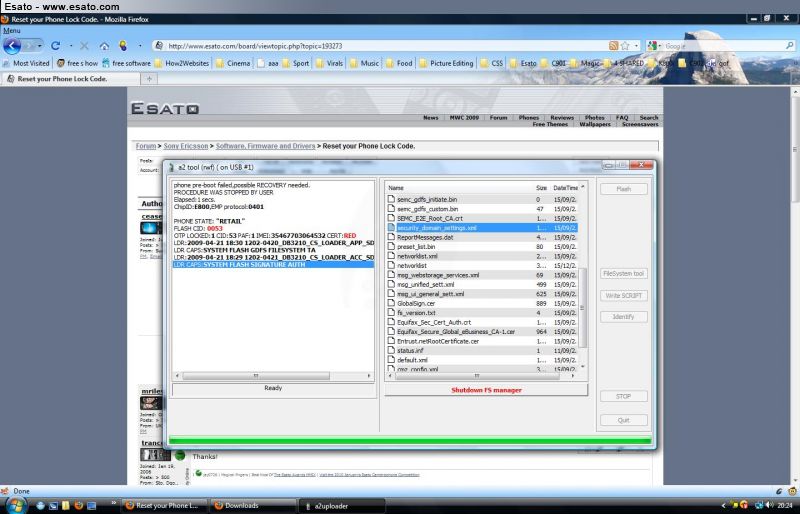The width and height of the screenshot is (800, 514).
Task: Open the News link in Esato header
Action: pyautogui.click(x=431, y=117)
